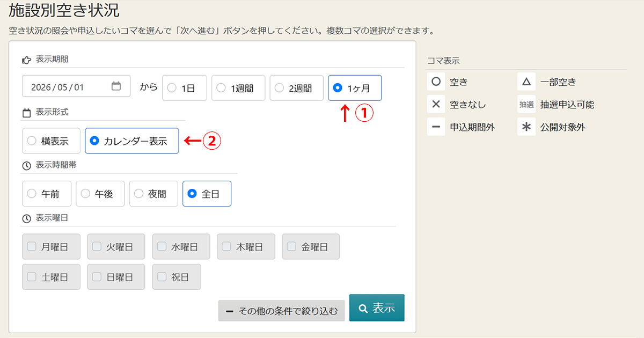Enable the 祝日 holiday checkbox
The image size is (644, 338).
click(162, 277)
